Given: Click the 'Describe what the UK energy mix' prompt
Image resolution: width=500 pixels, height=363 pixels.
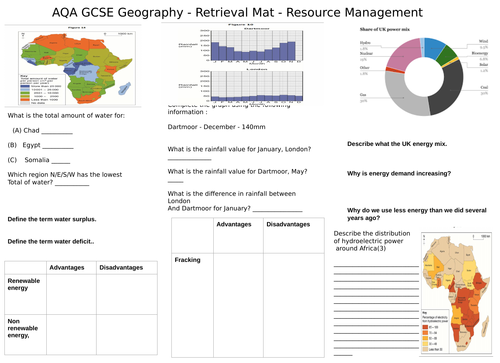Looking at the screenshot, I should click(397, 144).
